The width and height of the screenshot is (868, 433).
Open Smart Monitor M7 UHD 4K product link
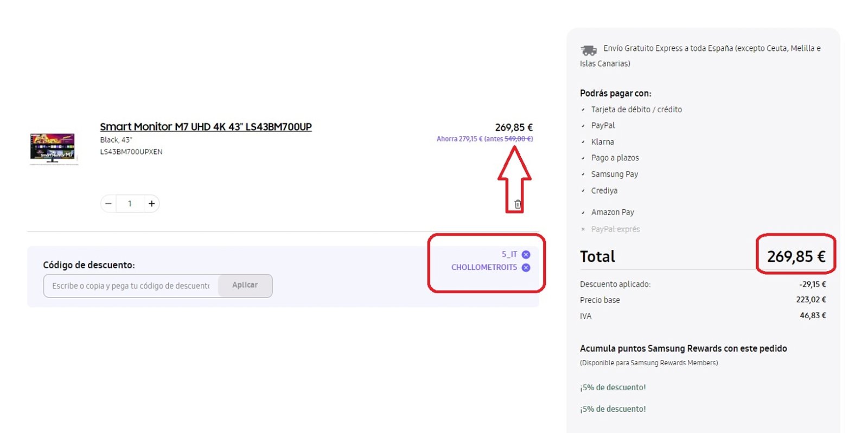pyautogui.click(x=206, y=127)
